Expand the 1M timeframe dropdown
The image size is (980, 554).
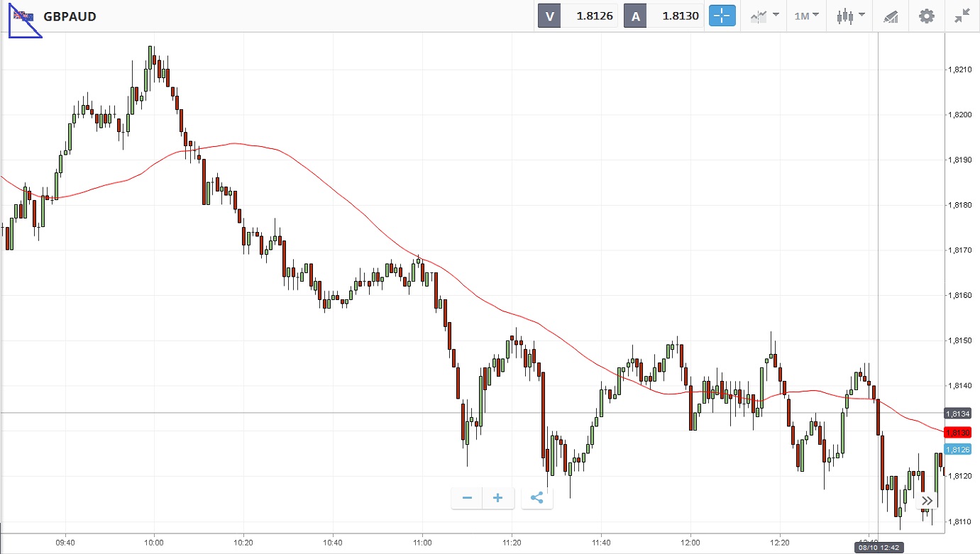(806, 16)
